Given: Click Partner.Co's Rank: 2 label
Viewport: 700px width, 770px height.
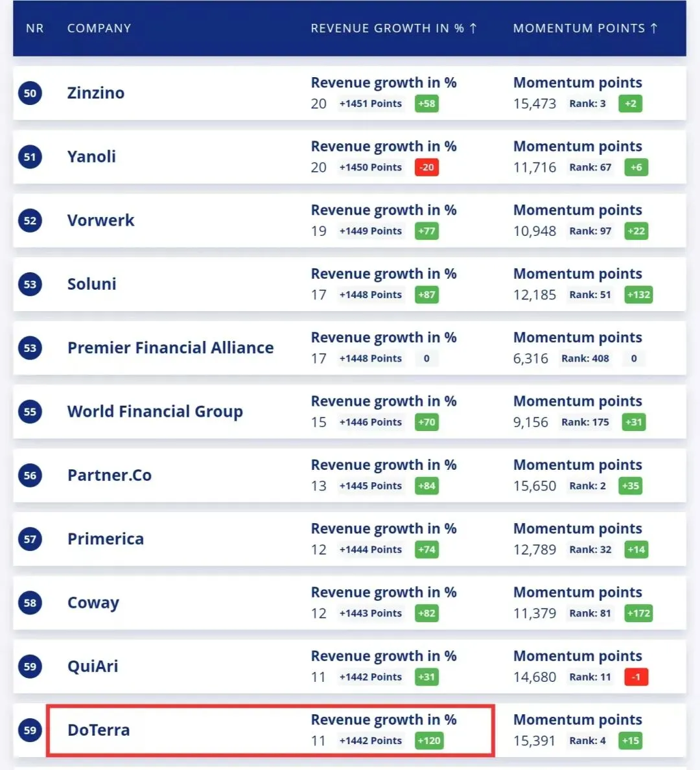Looking at the screenshot, I should pyautogui.click(x=587, y=485).
